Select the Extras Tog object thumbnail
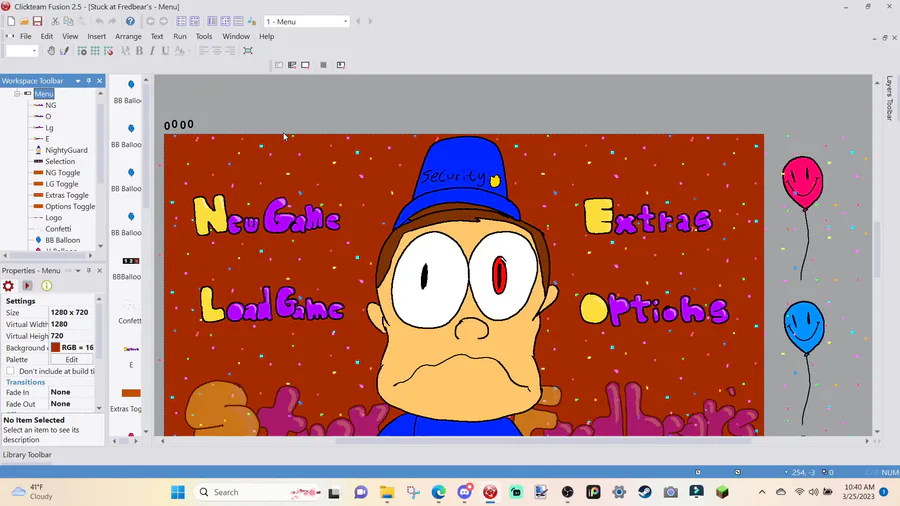This screenshot has height=506, width=900. tap(130, 393)
